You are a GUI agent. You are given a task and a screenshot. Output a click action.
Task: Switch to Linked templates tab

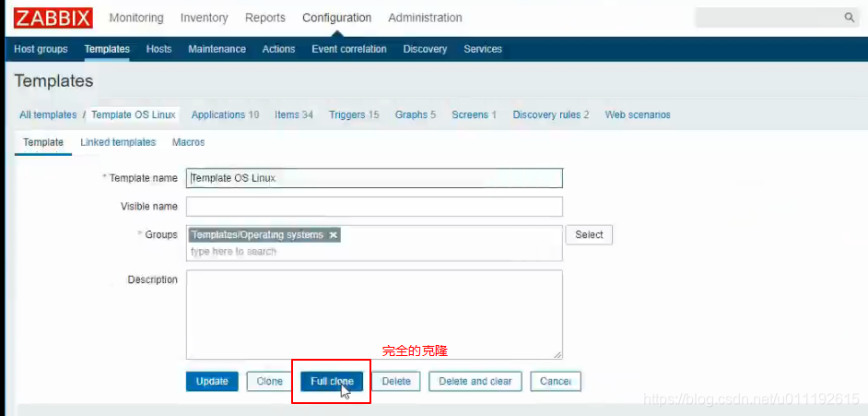tap(118, 142)
